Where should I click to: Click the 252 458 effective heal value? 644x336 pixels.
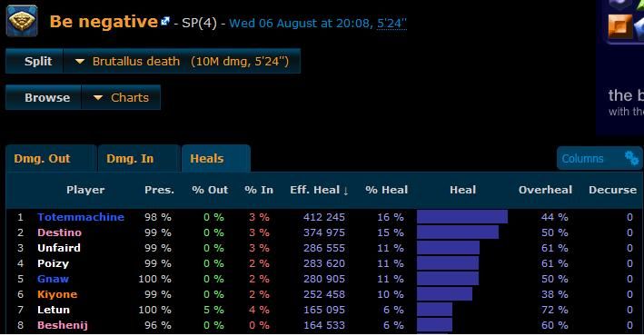click(324, 294)
